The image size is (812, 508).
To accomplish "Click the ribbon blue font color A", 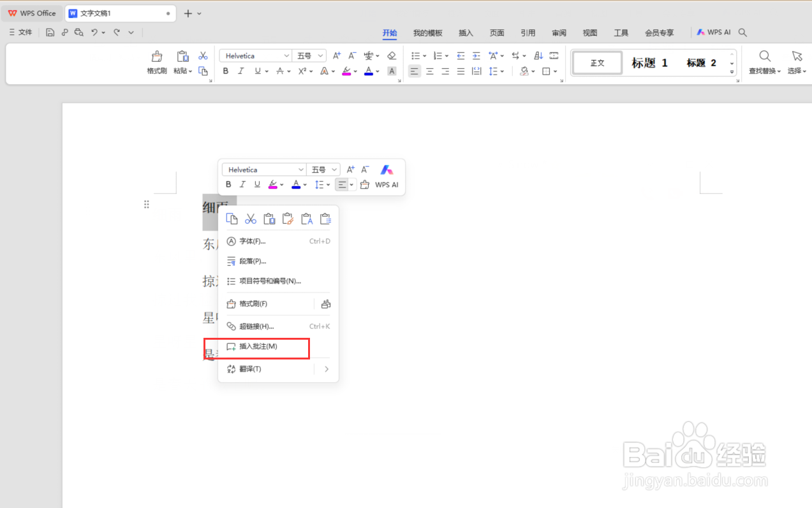I will [x=369, y=71].
